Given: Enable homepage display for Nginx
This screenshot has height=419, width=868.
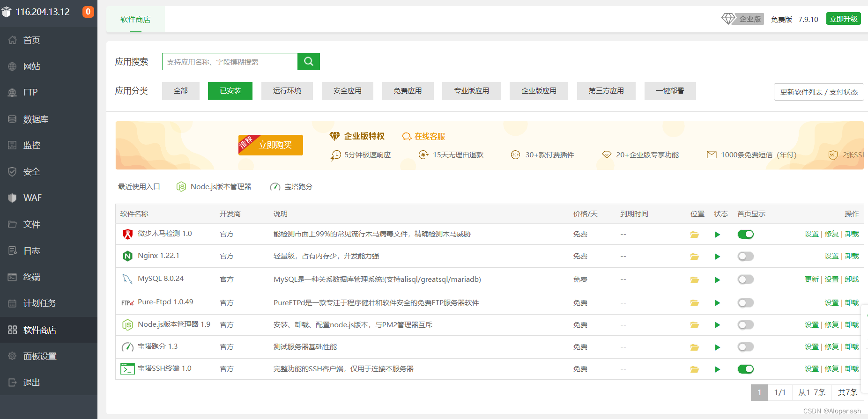Looking at the screenshot, I should pos(745,256).
